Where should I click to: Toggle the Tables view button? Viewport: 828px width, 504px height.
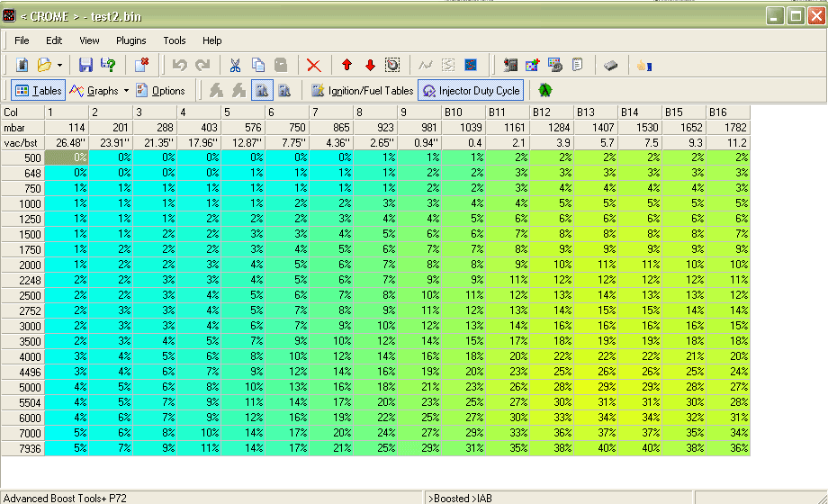(x=38, y=90)
